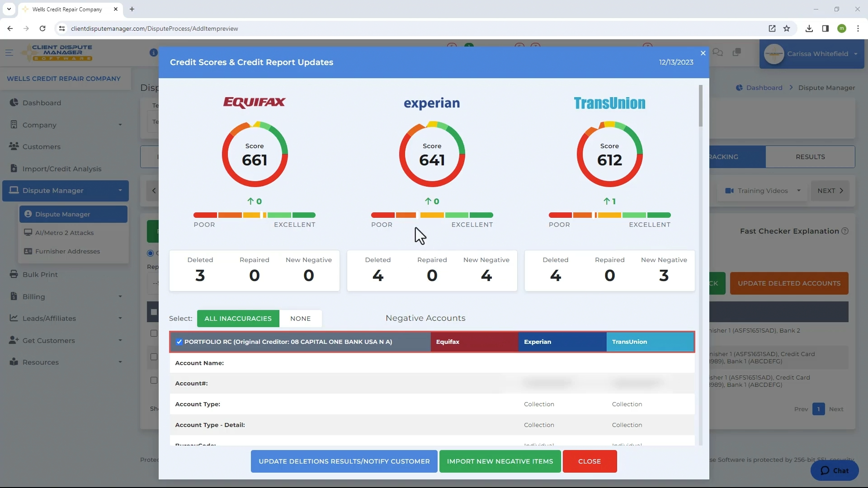Click Import New Negative Items button
The height and width of the screenshot is (488, 868).
tap(500, 461)
